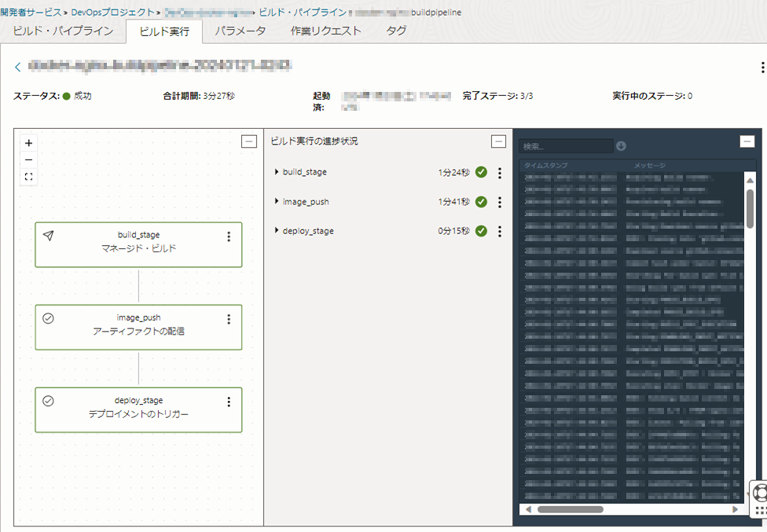Click the log search field

tap(566, 146)
